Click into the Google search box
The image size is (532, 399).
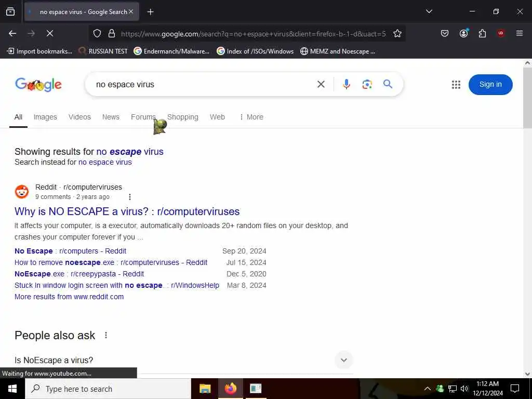(204, 85)
